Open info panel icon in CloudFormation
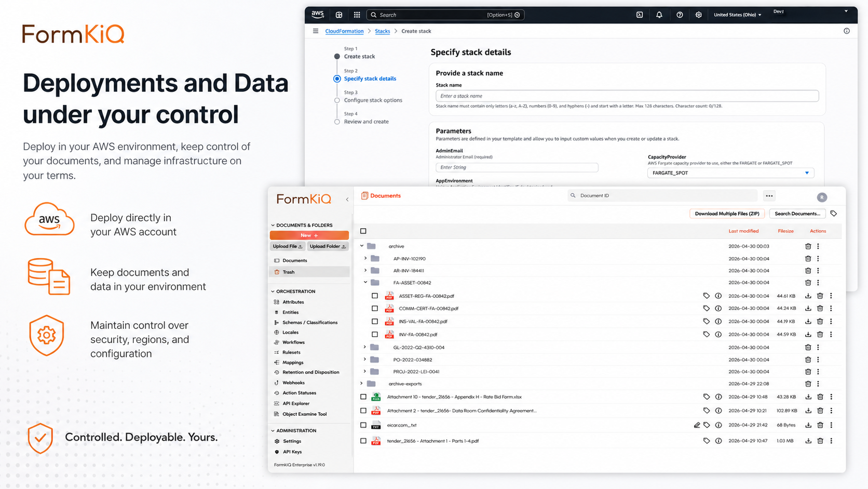The height and width of the screenshot is (489, 868). (847, 31)
